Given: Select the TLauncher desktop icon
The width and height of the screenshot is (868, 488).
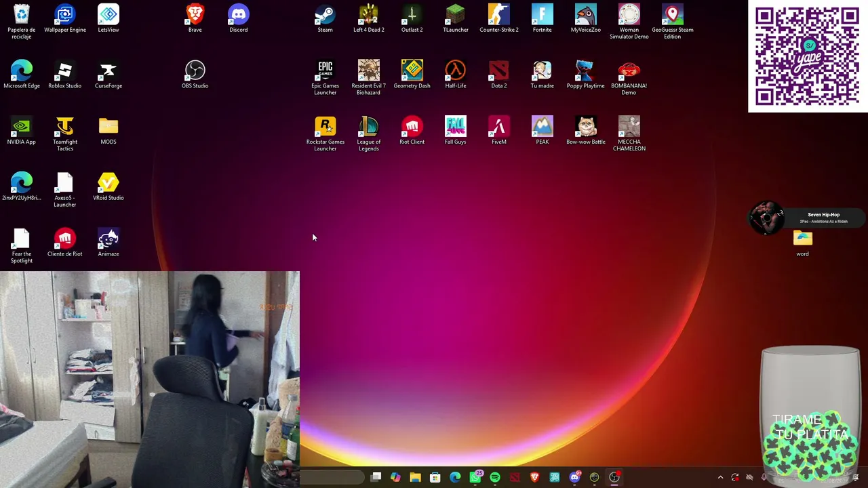Looking at the screenshot, I should (456, 18).
